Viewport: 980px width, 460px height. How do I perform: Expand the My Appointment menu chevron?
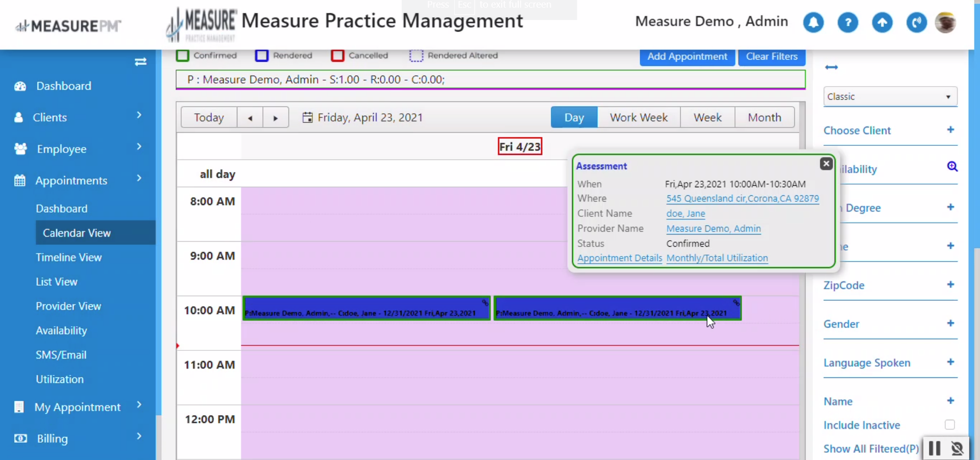(x=139, y=405)
